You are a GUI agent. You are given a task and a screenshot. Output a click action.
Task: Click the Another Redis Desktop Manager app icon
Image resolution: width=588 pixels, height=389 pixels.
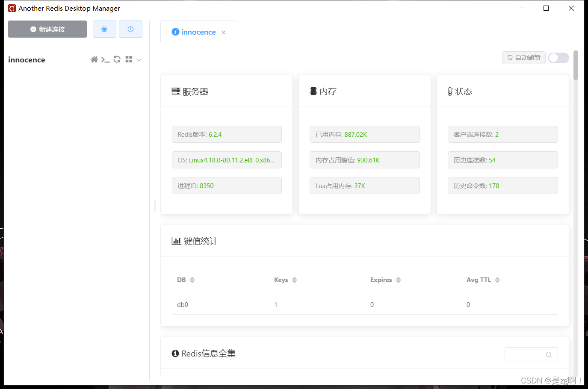[x=12, y=8]
